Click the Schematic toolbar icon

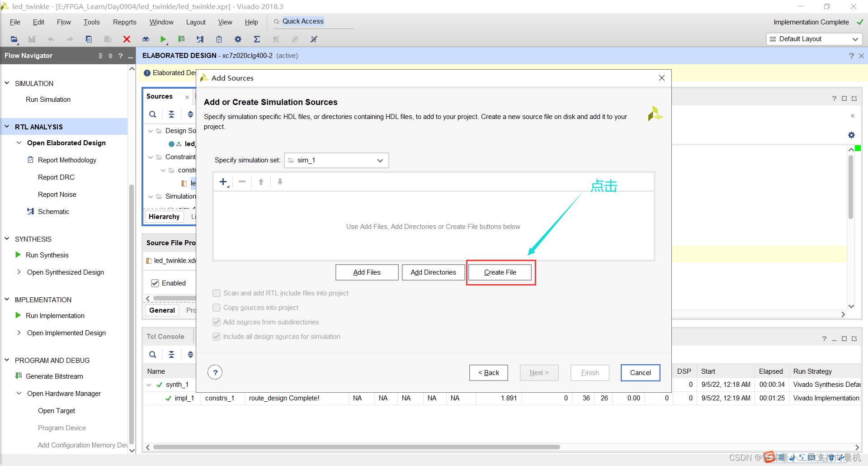point(200,39)
